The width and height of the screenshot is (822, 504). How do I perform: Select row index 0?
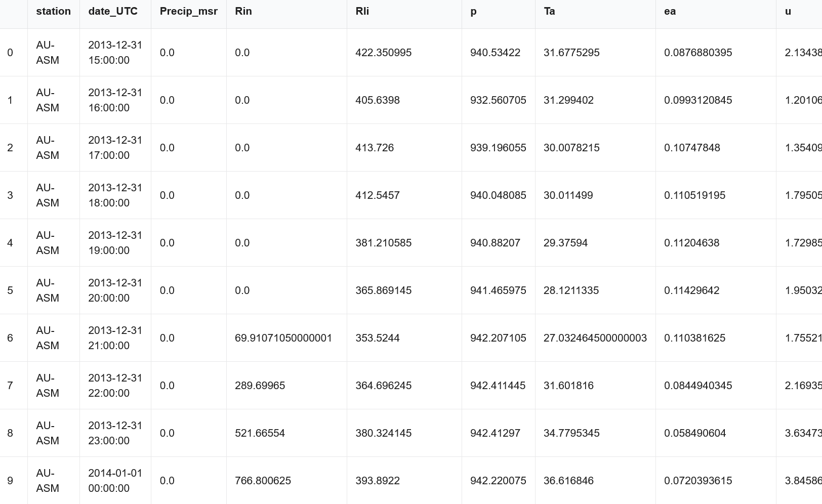[10, 53]
